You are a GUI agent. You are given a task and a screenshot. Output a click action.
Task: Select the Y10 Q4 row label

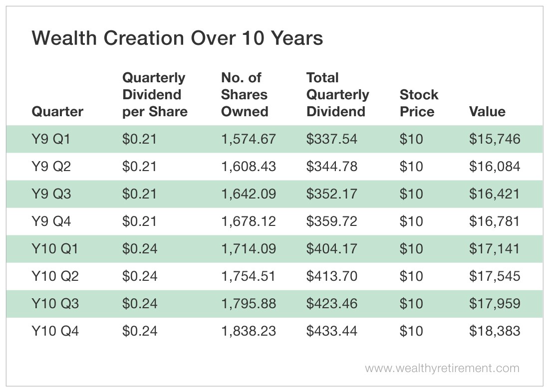[55, 331]
